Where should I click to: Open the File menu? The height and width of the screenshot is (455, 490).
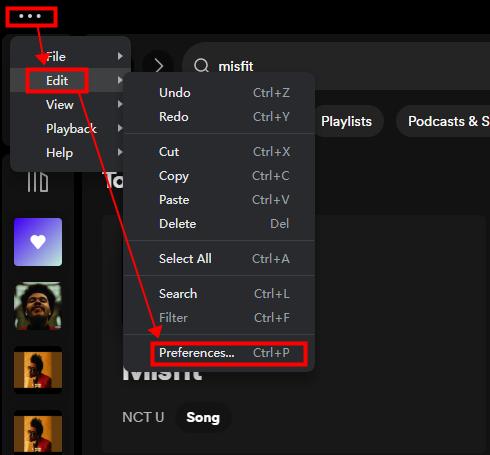click(x=70, y=56)
